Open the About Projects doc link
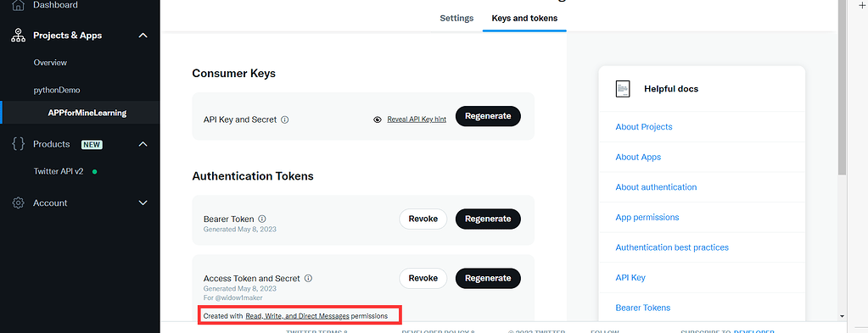Screen dimensions: 868x333 [644, 126]
